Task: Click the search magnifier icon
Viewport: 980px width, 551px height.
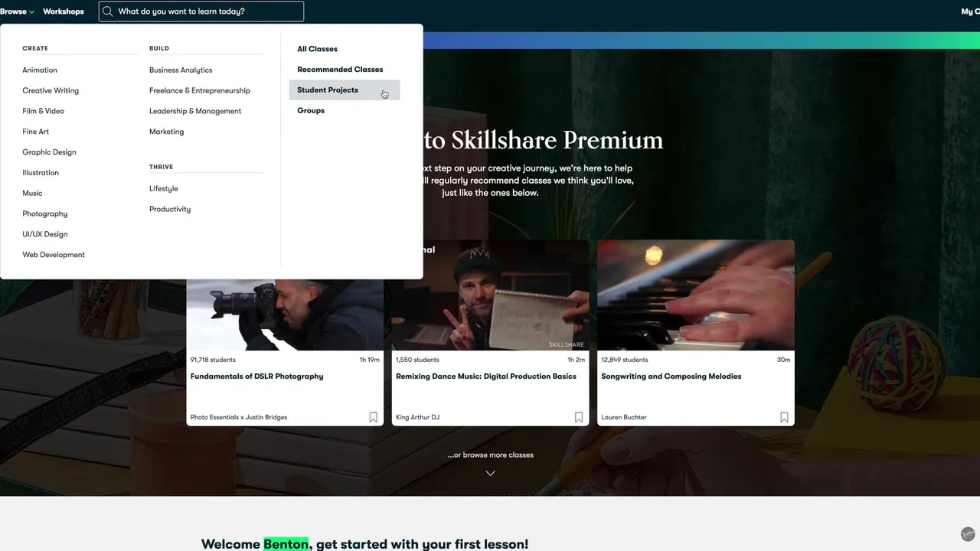Action: (x=108, y=11)
